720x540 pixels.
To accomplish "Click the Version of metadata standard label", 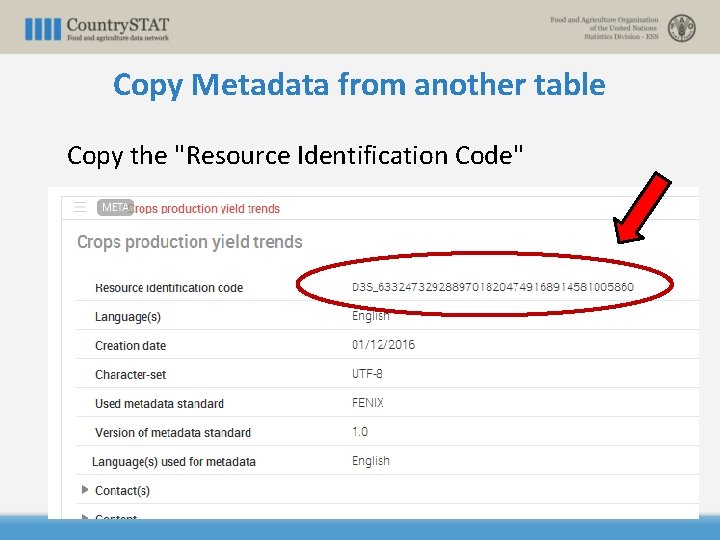I will 173,433.
